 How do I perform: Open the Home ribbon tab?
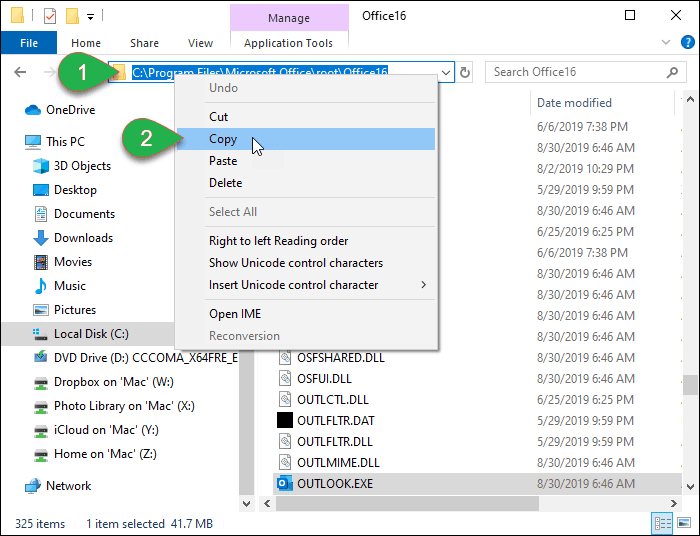(86, 43)
